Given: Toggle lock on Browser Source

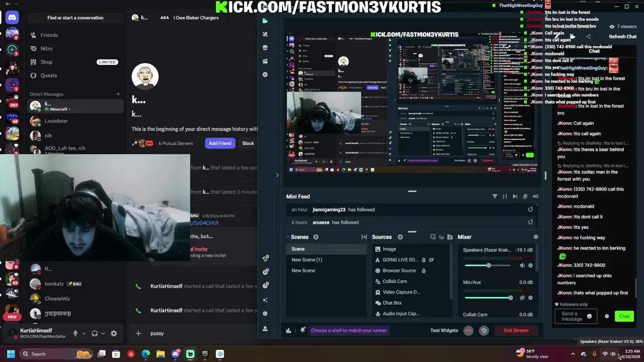Looking at the screenshot, I should tap(424, 270).
